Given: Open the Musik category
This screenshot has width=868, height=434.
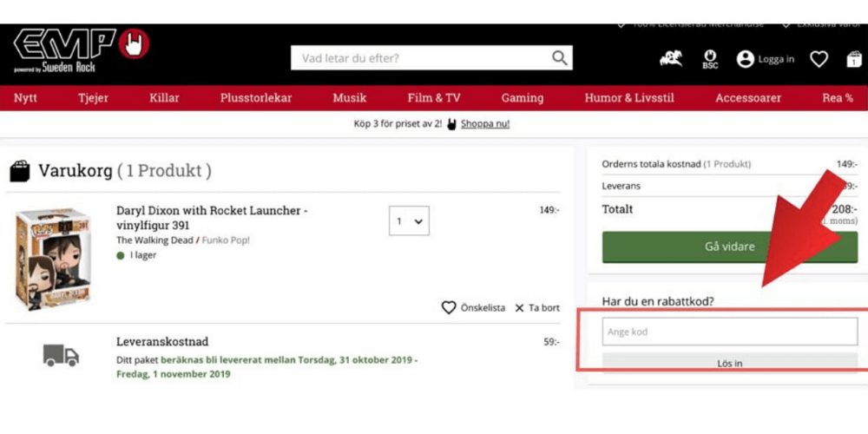Looking at the screenshot, I should 350,98.
